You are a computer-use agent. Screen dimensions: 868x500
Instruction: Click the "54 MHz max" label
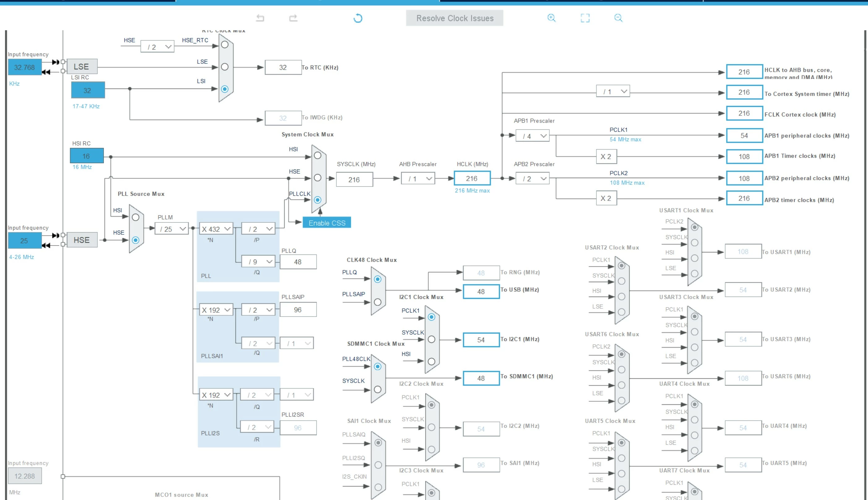tap(625, 139)
